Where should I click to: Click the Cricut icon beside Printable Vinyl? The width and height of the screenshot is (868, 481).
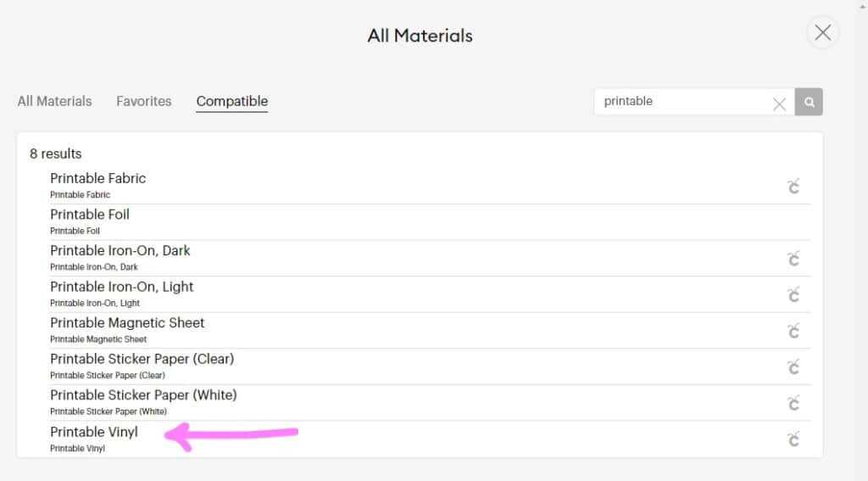793,439
